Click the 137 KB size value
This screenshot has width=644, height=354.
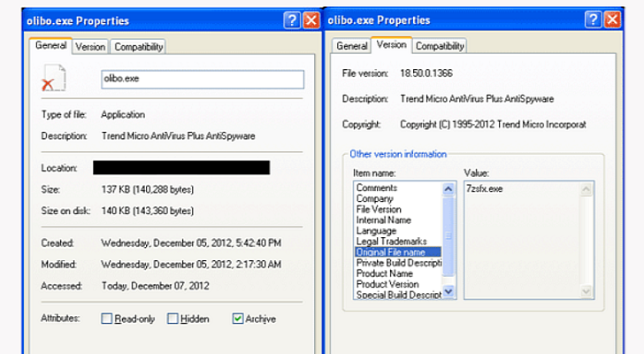[x=148, y=189]
